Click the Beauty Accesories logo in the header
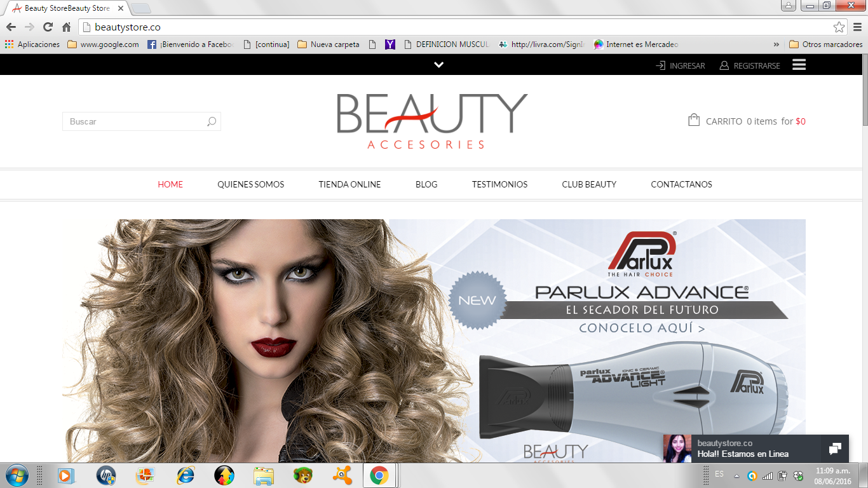The width and height of the screenshot is (868, 488). [432, 121]
